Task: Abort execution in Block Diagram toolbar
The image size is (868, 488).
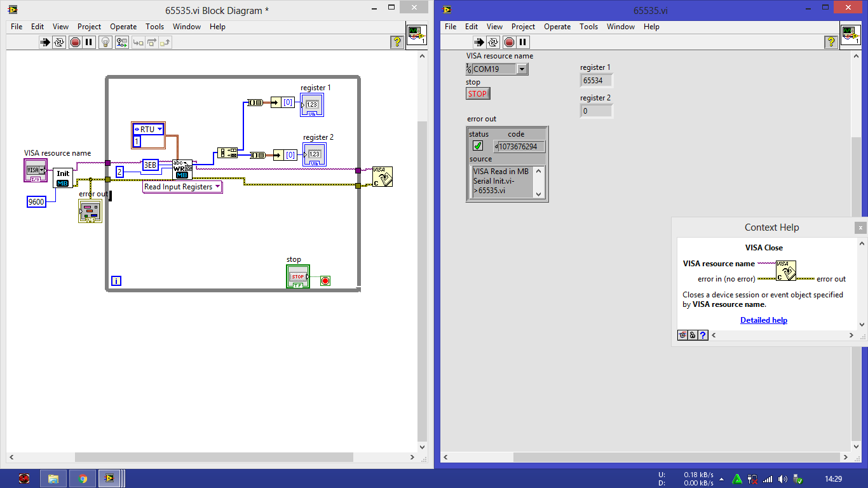Action: click(x=75, y=43)
